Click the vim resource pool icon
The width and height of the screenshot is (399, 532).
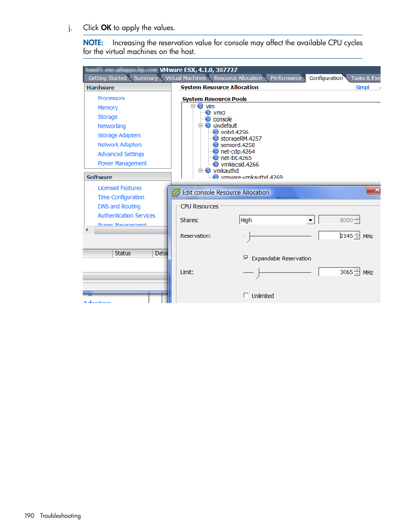pos(200,106)
